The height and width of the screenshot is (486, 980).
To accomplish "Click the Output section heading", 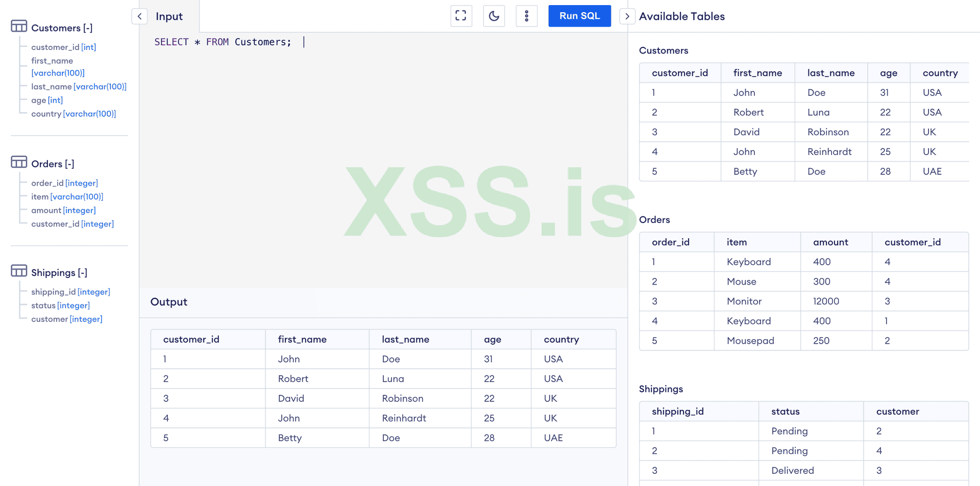I will point(169,302).
